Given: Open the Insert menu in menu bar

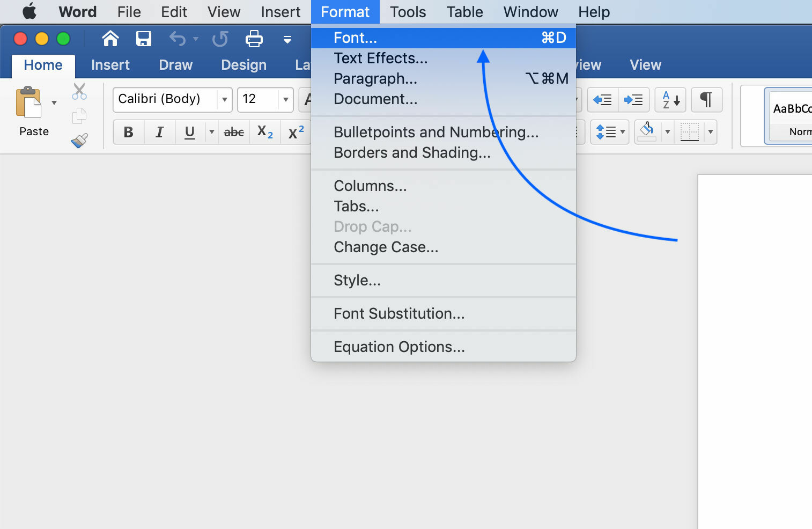Looking at the screenshot, I should (280, 12).
